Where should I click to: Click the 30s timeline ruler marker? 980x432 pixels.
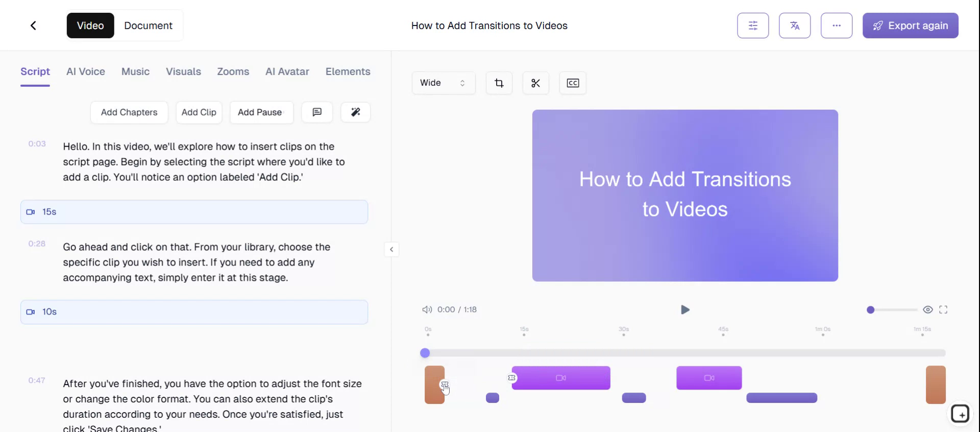[x=624, y=331]
